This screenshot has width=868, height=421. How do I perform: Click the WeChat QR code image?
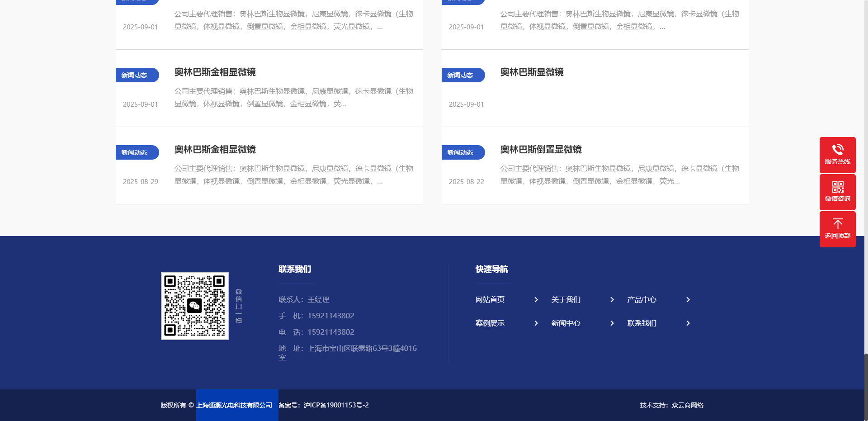(195, 306)
